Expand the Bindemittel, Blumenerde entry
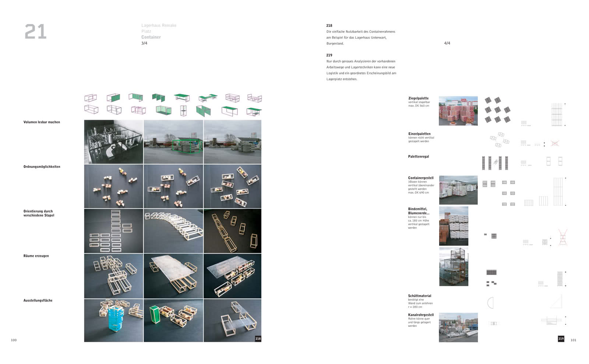Viewport: 589px width, 364px height. click(418, 210)
